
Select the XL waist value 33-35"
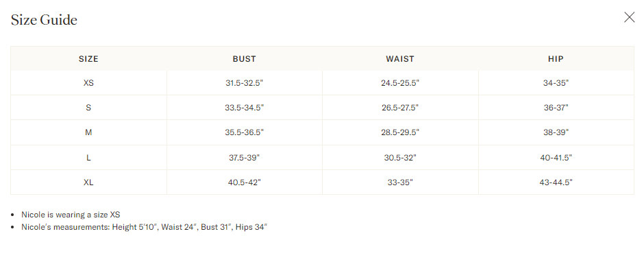[x=400, y=182]
